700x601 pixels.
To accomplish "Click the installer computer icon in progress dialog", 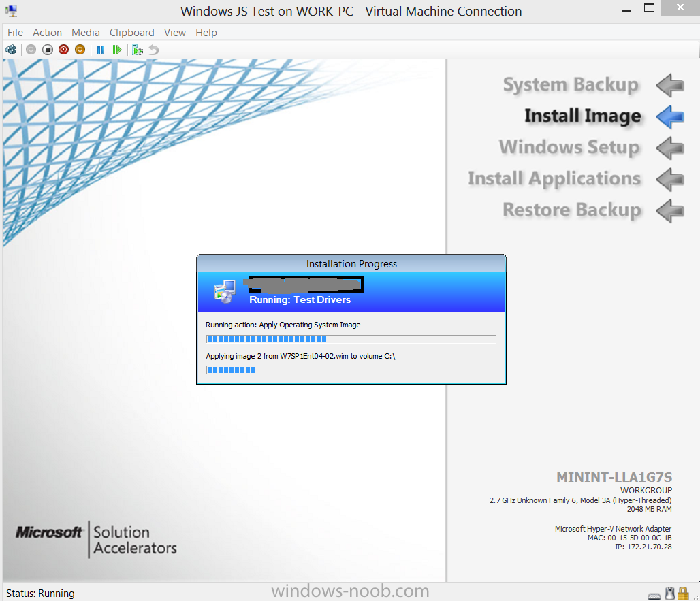I will coord(225,292).
